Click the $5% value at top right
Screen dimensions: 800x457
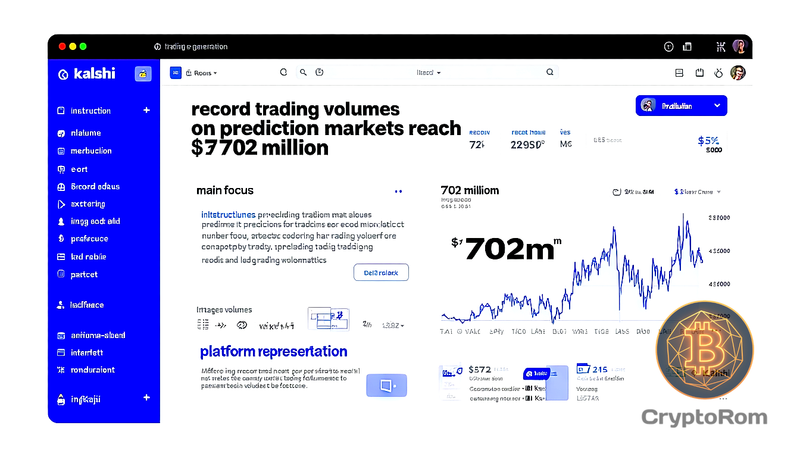tap(708, 140)
